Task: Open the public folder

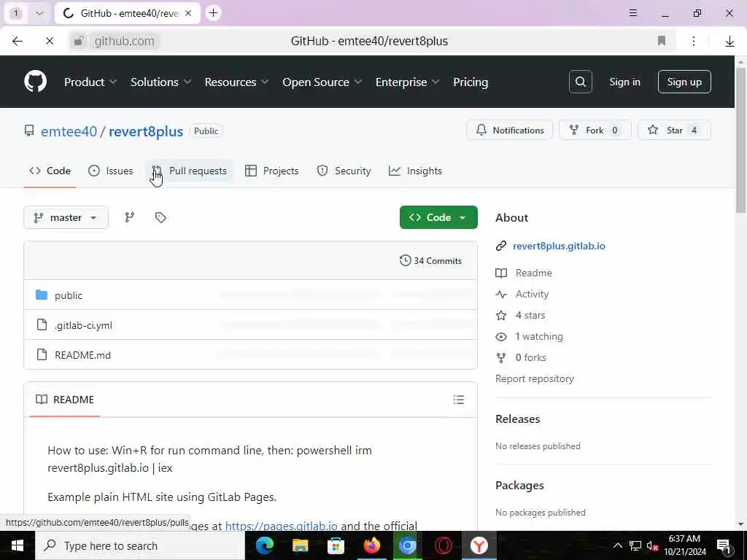Action: pyautogui.click(x=68, y=296)
